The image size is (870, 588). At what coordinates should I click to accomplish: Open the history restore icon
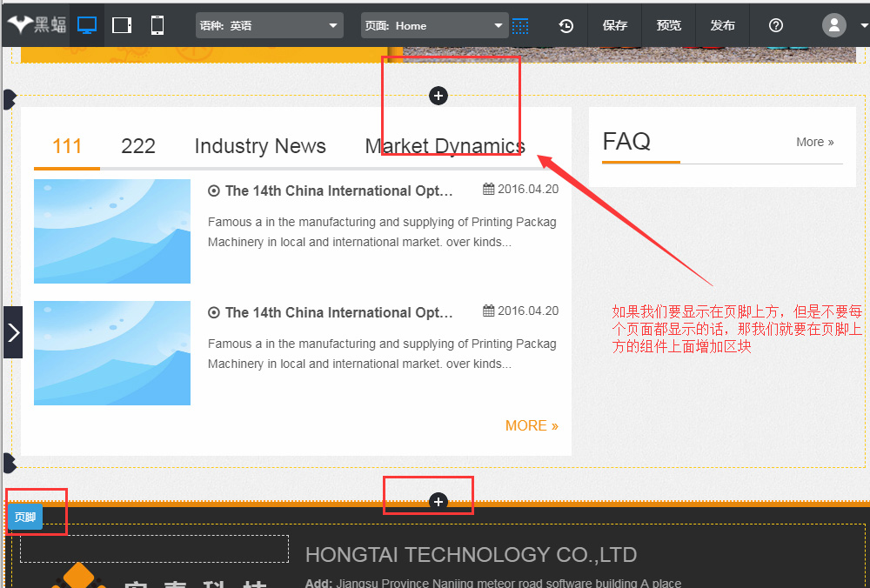(x=566, y=26)
